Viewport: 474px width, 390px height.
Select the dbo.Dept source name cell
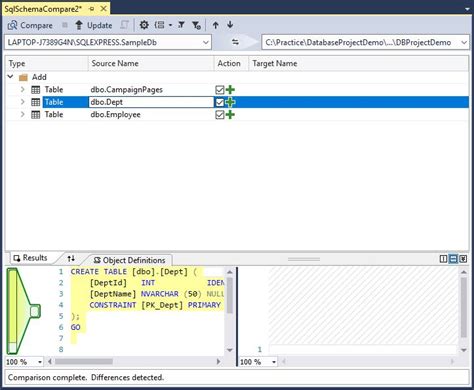[151, 102]
